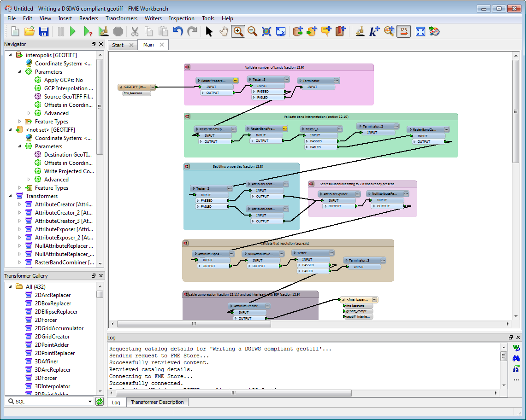
Task: Add a writer with the orange database icon
Action: pos(312,31)
